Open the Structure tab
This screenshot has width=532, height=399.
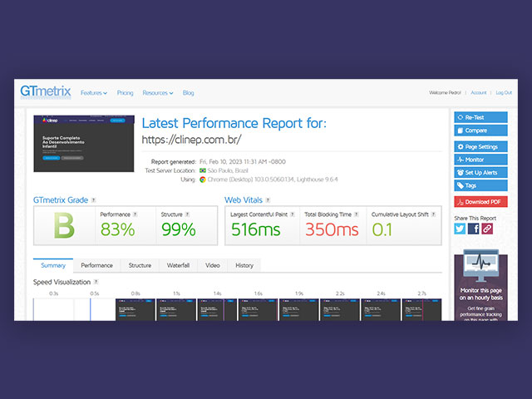point(140,265)
